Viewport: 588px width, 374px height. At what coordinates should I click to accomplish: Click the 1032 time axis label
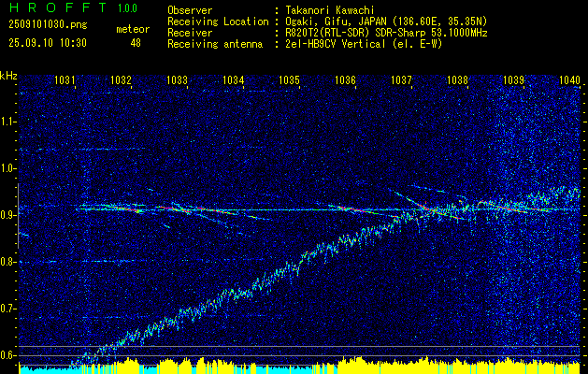point(121,79)
